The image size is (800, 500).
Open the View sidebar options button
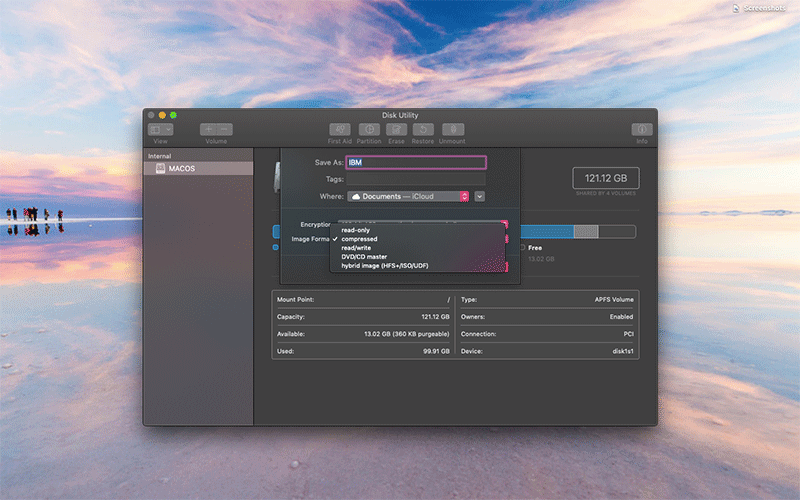click(x=160, y=129)
